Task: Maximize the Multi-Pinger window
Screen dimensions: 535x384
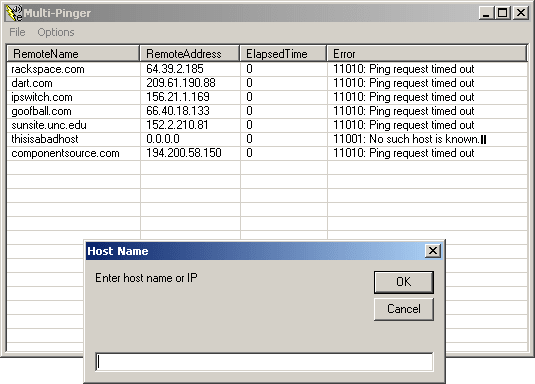Action: (x=502, y=13)
